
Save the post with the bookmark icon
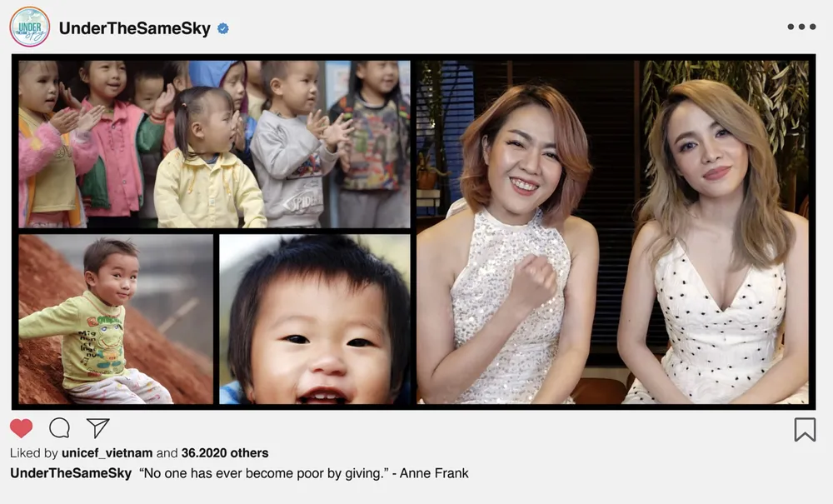(x=805, y=429)
